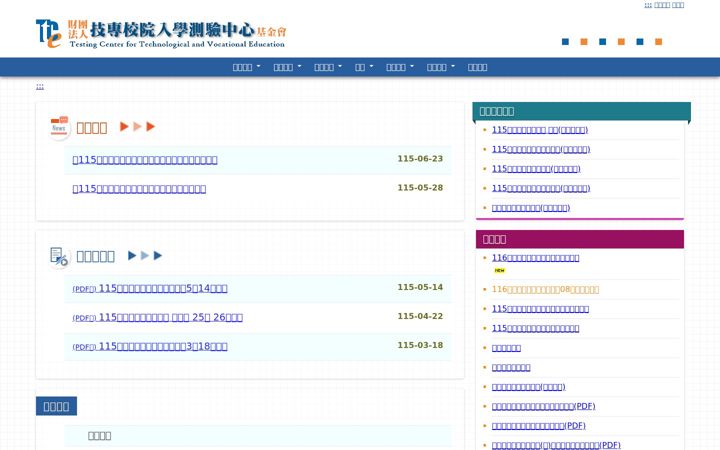Open the news link dated 115-05-28

pos(139,189)
